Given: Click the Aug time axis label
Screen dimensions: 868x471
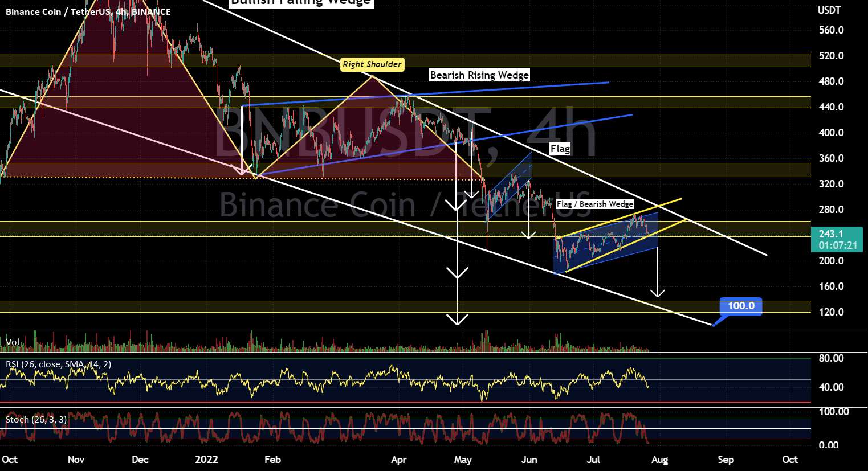Looking at the screenshot, I should pos(660,460).
